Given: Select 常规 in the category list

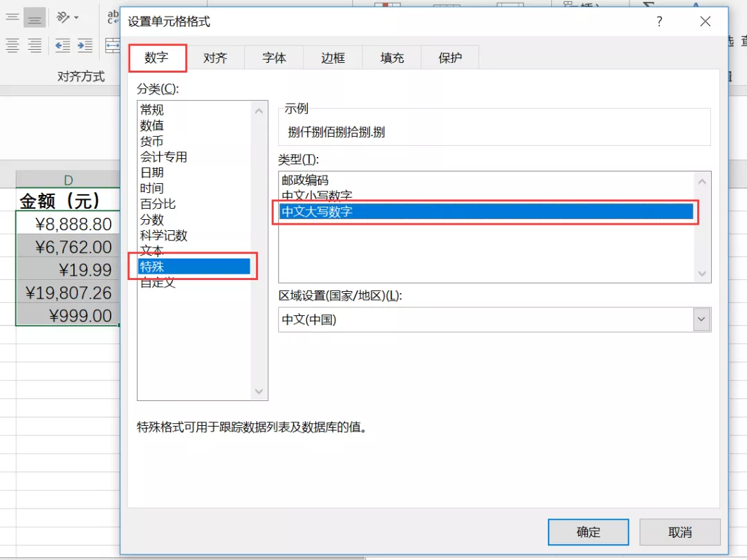Looking at the screenshot, I should point(194,109).
